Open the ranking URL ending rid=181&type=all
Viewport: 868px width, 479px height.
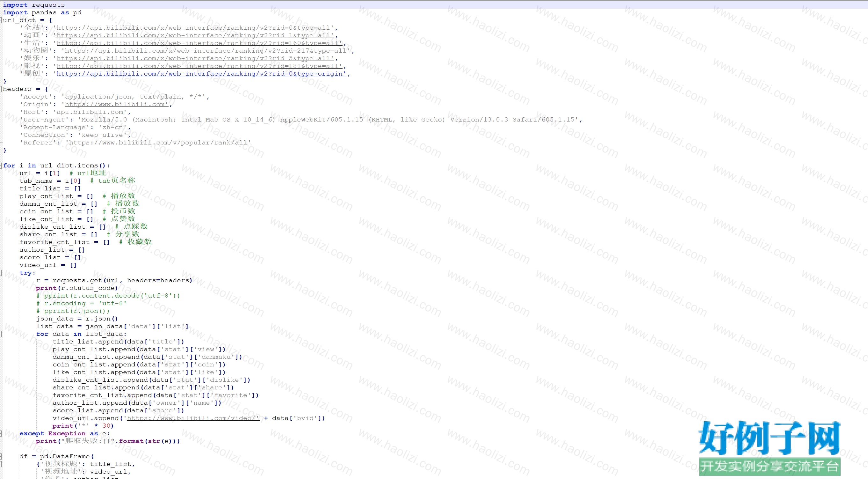point(199,66)
